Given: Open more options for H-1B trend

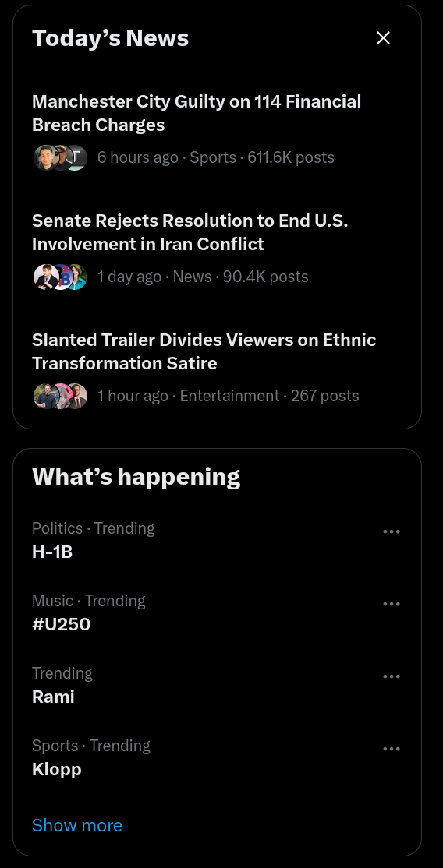Looking at the screenshot, I should coord(392,531).
